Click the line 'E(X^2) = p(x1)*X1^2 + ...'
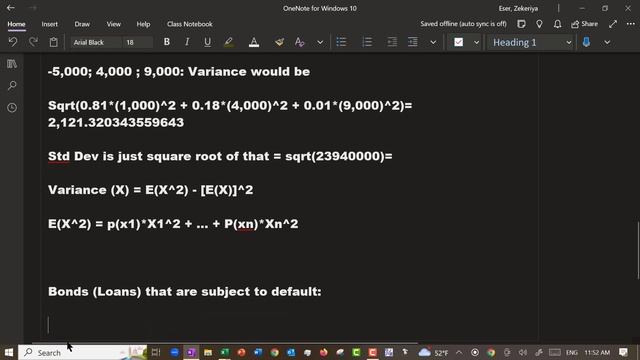 (173, 224)
